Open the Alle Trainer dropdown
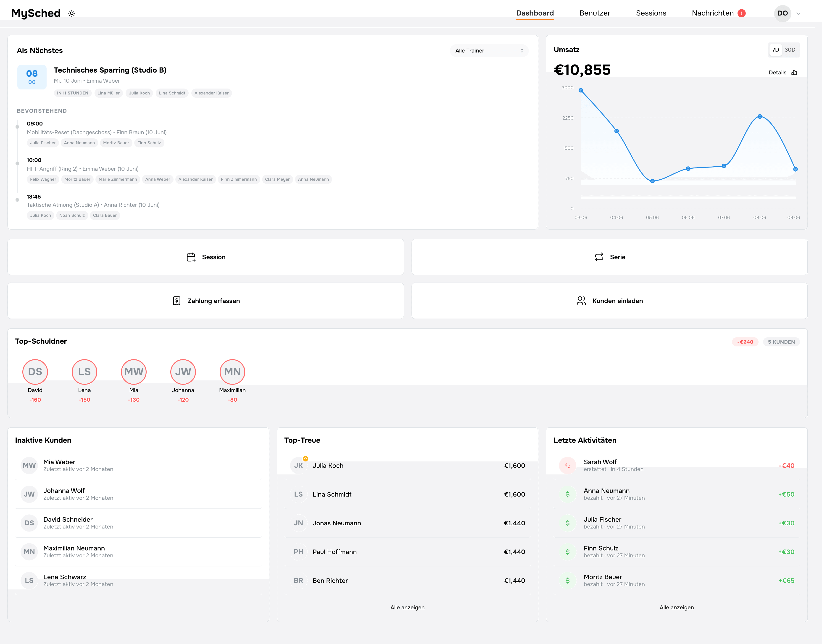The height and width of the screenshot is (644, 822). tap(489, 50)
